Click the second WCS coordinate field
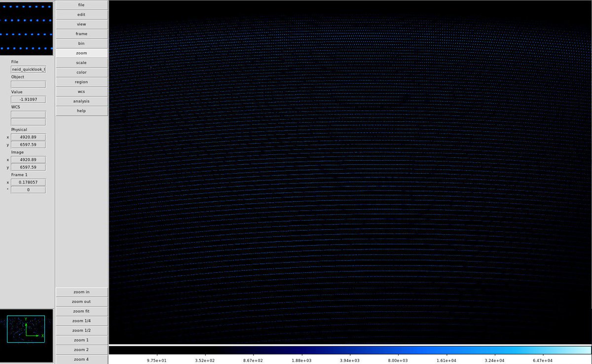 (x=28, y=122)
